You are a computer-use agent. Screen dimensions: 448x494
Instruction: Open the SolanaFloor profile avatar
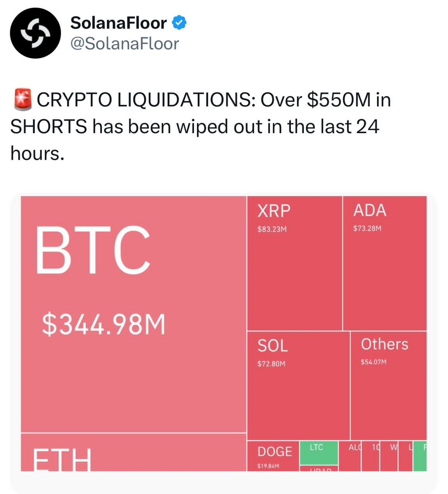tap(35, 33)
